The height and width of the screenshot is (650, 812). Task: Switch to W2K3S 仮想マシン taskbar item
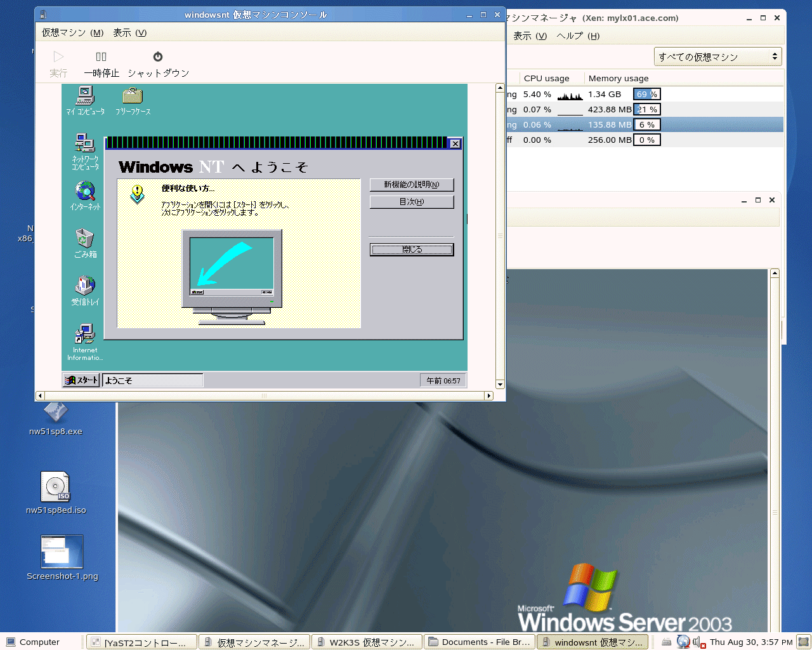pyautogui.click(x=367, y=642)
